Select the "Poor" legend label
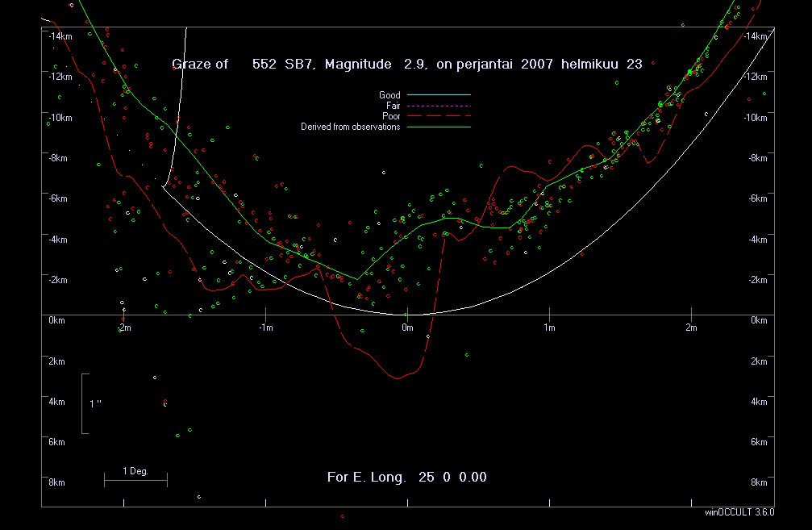This screenshot has height=530, width=812. 390,116
